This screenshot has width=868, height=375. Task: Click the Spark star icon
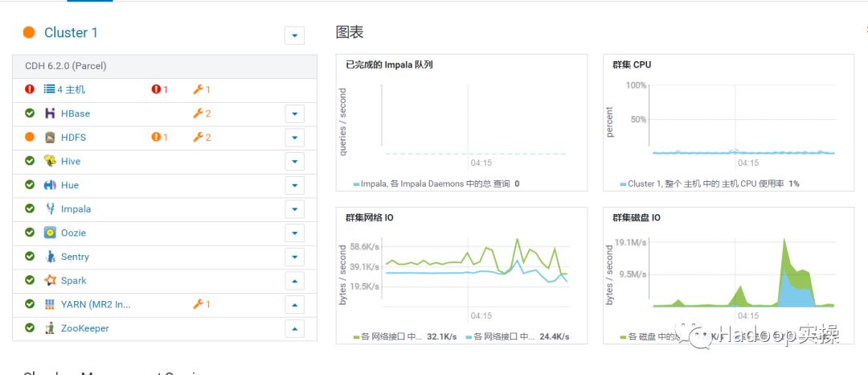[50, 280]
